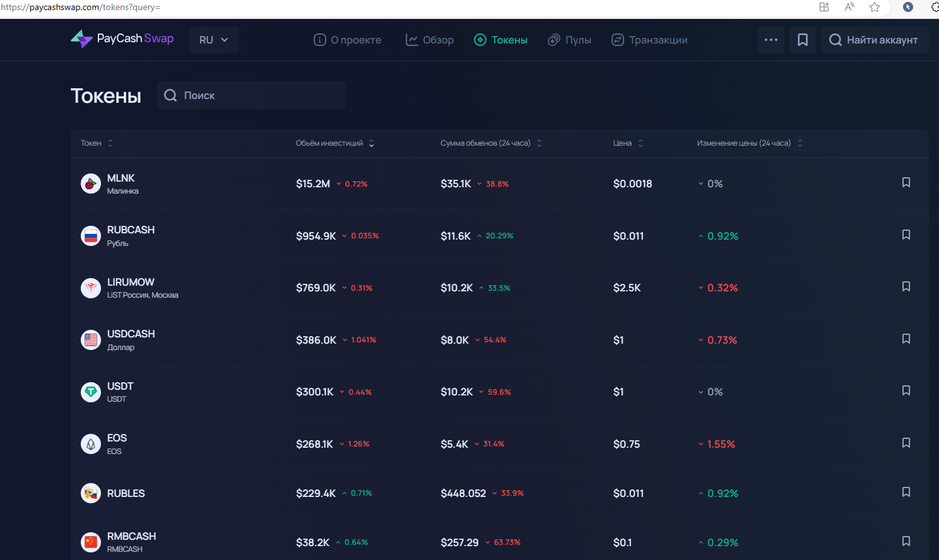Bookmark the EOS token row
Image resolution: width=939 pixels, height=560 pixels.
[906, 443]
